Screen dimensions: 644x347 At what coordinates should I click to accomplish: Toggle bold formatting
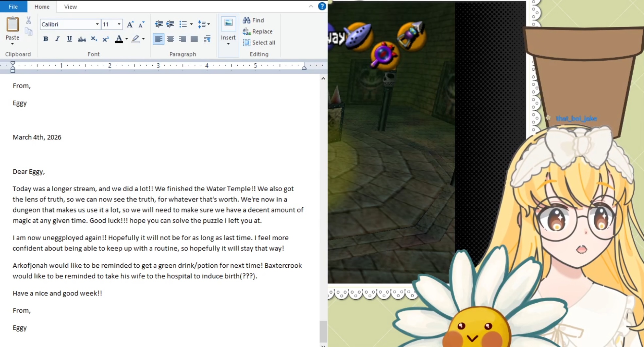[x=46, y=39]
